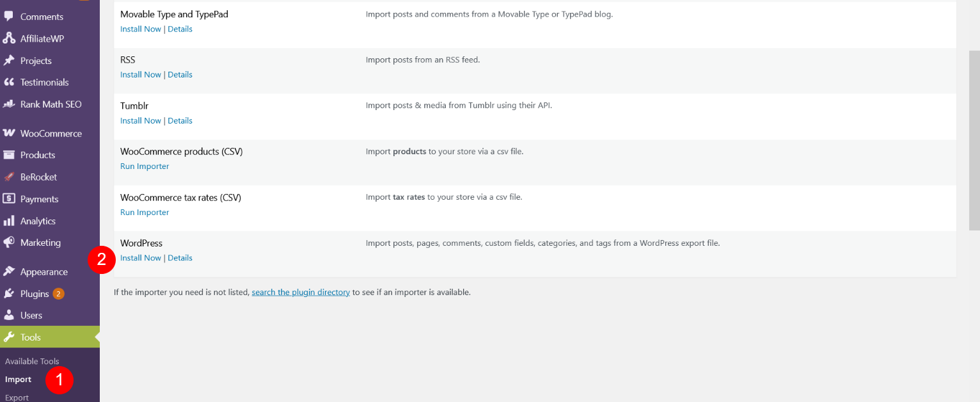The height and width of the screenshot is (402, 980).
Task: Click the 'Movable Type and TypePad' title text
Action: coord(174,14)
